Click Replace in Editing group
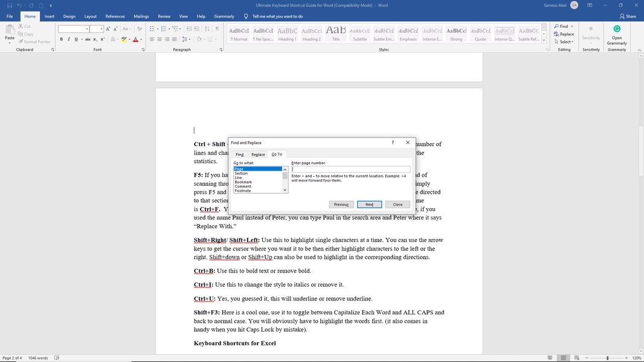Viewport: 644px width, 362px height. pos(564,34)
